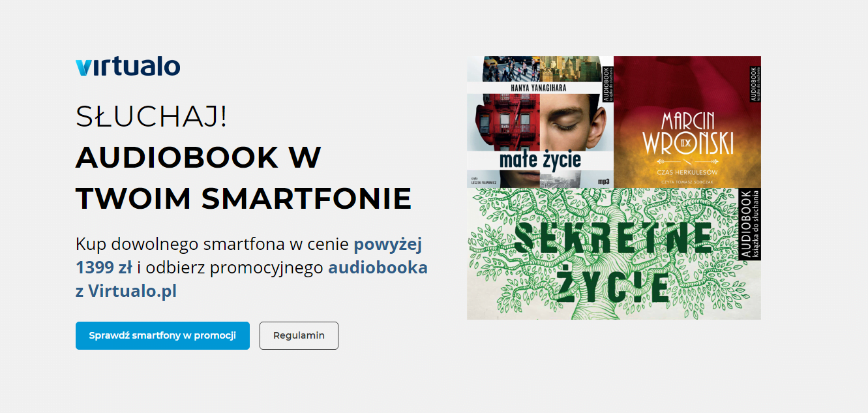
Task: Select the 'Sekretne życie' audiobook cover
Action: 614,254
